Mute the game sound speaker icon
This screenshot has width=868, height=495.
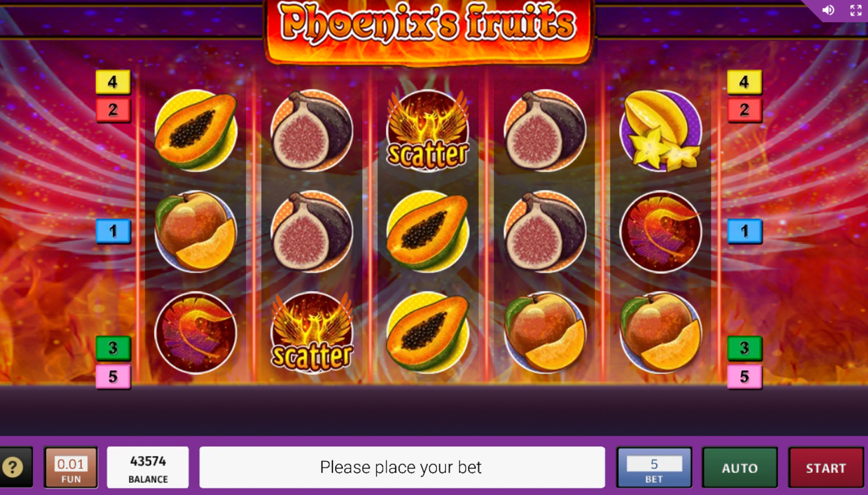(x=828, y=10)
